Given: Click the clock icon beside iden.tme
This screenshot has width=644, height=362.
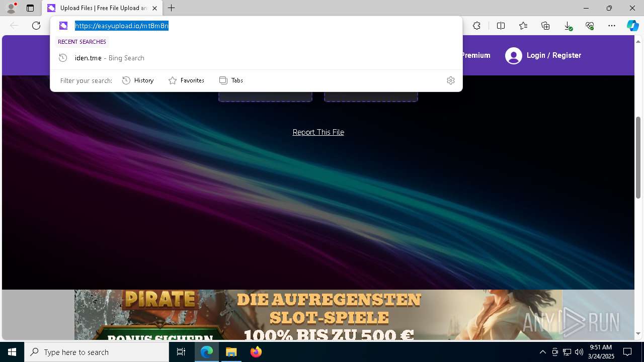Looking at the screenshot, I should coord(63,58).
